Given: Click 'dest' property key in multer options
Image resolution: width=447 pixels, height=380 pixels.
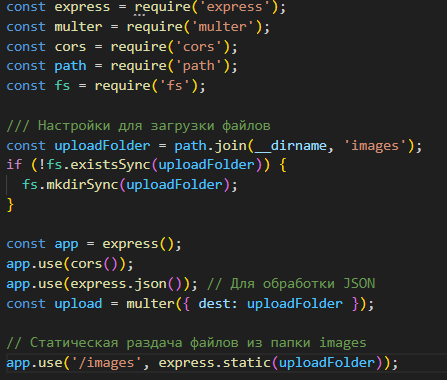Looking at the screenshot, I should 215,304.
